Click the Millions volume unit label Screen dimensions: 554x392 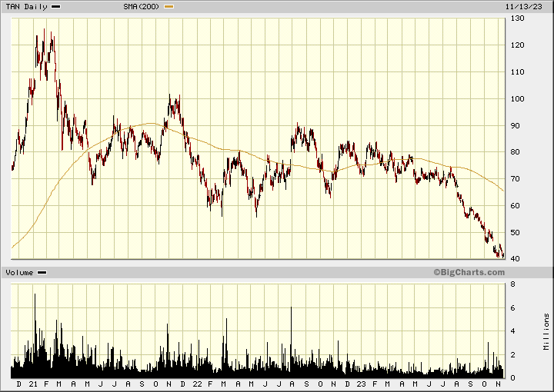(546, 331)
